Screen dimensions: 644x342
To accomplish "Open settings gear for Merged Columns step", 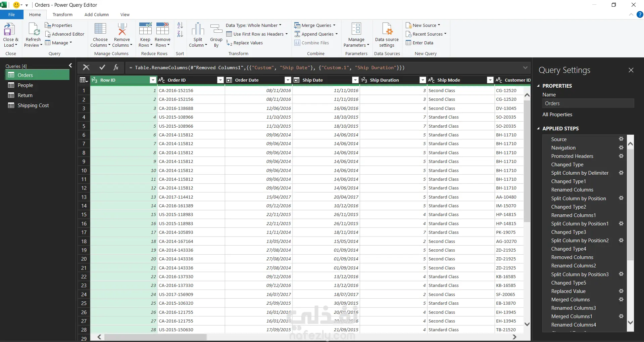I will pyautogui.click(x=621, y=299).
